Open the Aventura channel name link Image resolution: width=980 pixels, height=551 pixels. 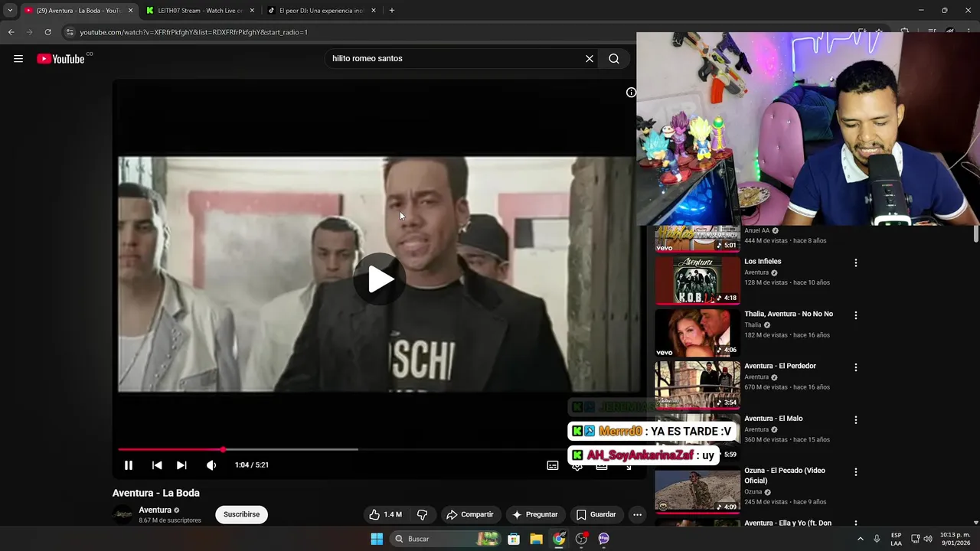click(155, 510)
